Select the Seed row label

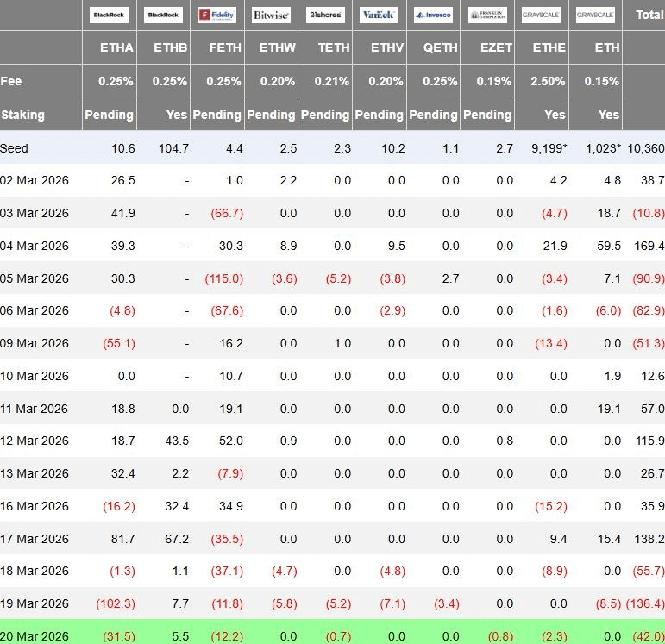[15, 148]
